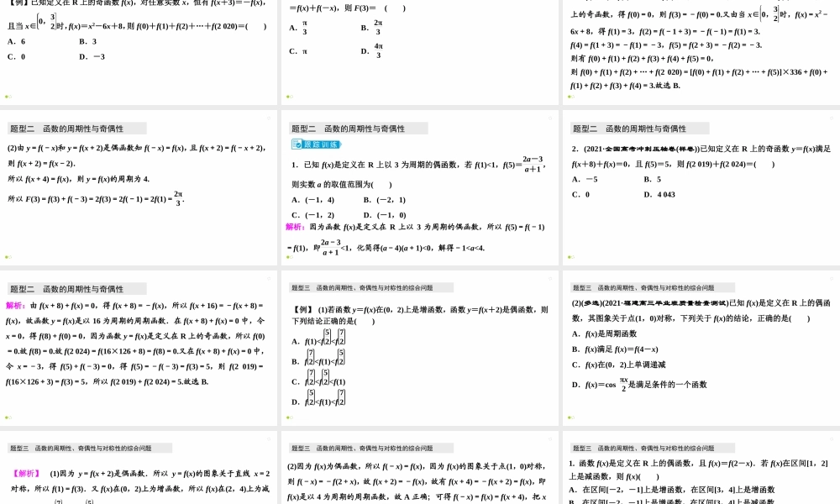Open slide asking 实数a的取值范围
Screen dimensions: 840x504
pyautogui.click(x=420, y=188)
